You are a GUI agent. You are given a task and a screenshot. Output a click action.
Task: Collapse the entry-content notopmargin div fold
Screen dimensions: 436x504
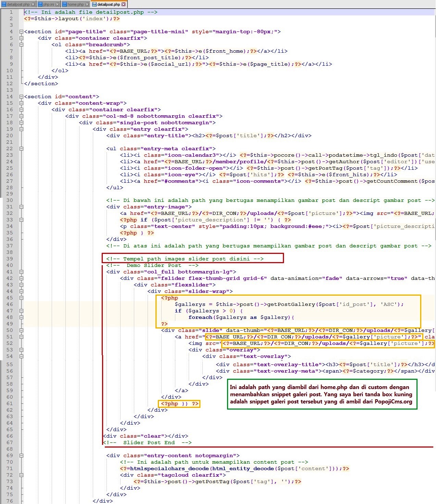click(21, 455)
